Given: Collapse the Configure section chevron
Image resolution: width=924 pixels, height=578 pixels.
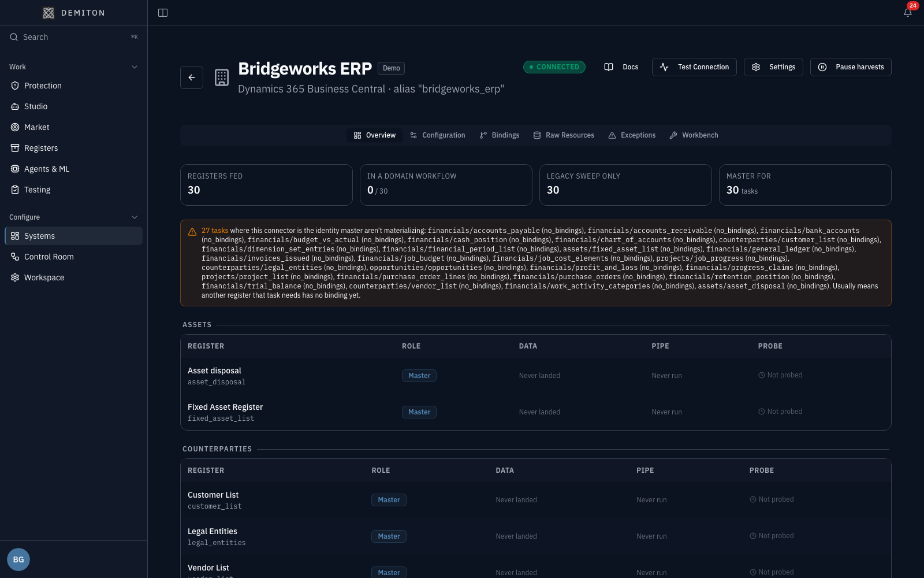Looking at the screenshot, I should point(135,217).
